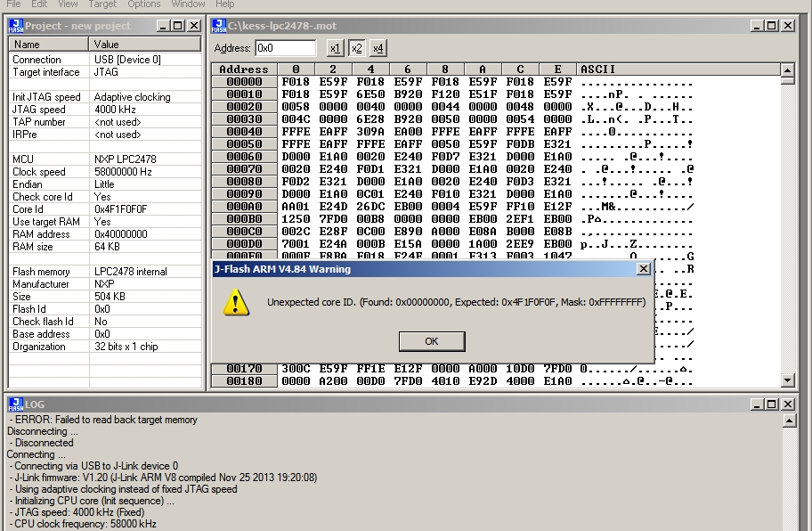
Task: Click the Address column header in hex view
Action: [x=244, y=69]
